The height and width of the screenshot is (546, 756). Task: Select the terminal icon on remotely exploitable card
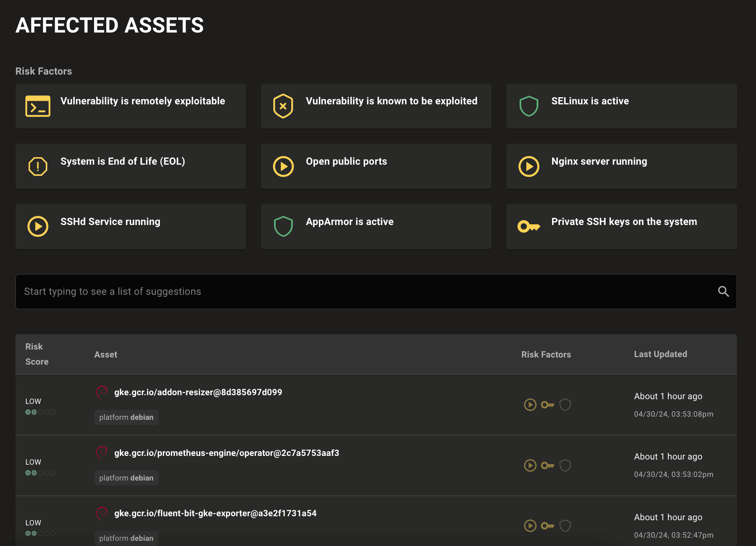tap(38, 106)
